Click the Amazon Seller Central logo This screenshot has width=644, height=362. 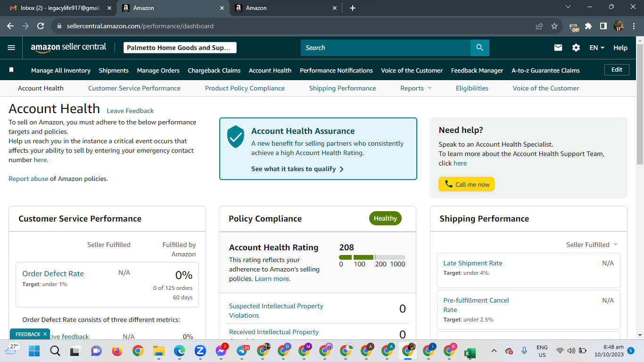click(x=69, y=48)
